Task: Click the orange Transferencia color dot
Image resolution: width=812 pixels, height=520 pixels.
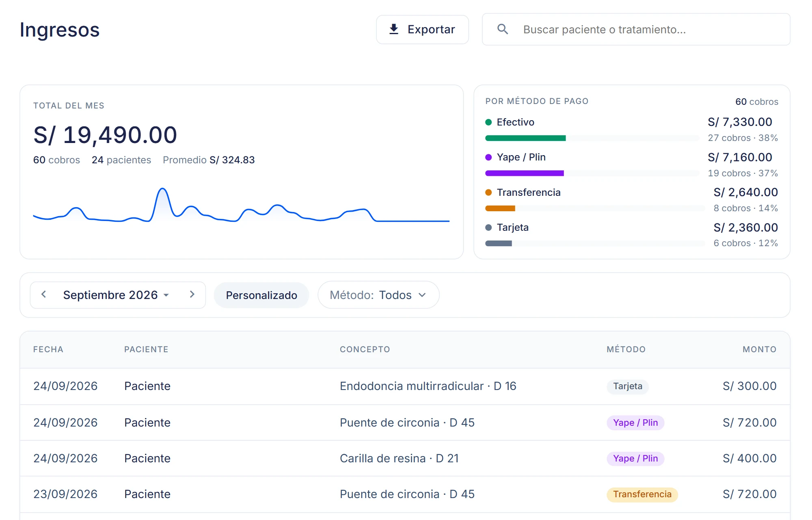Action: [x=488, y=193]
